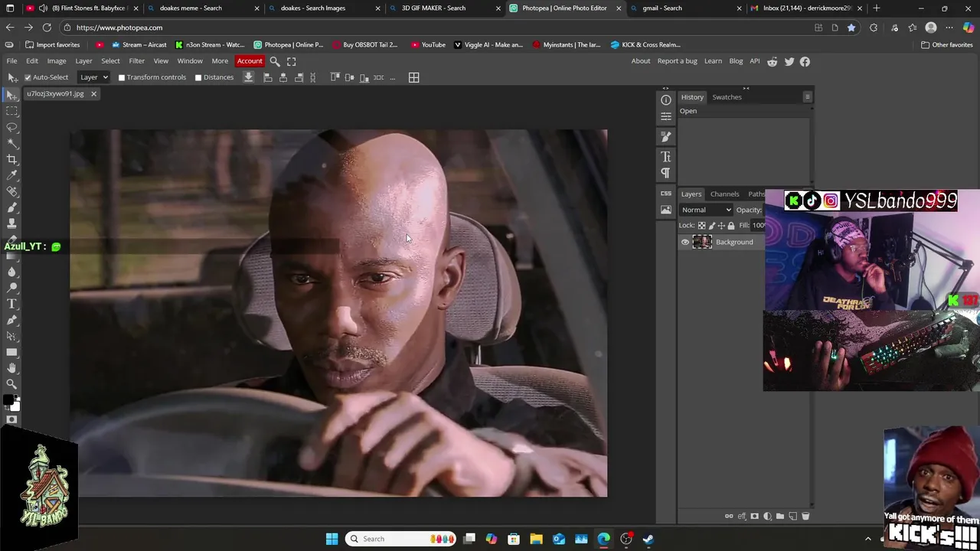The image size is (980, 551).
Task: Open the Report a bug link
Action: (678, 61)
